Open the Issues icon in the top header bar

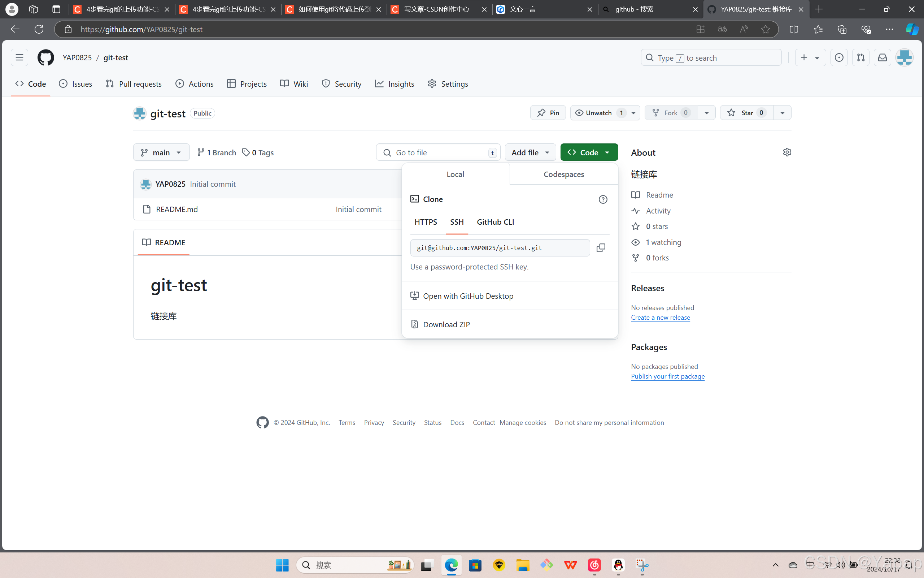(x=839, y=57)
